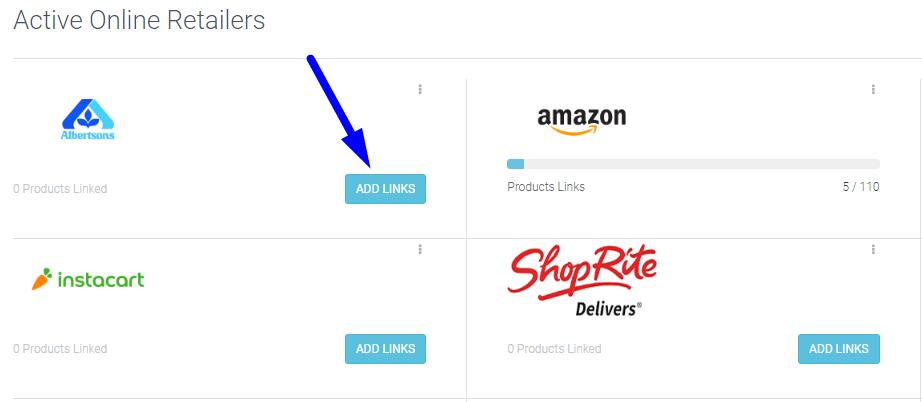
Task: Open the Albertsons card three-dot menu
Action: [420, 89]
